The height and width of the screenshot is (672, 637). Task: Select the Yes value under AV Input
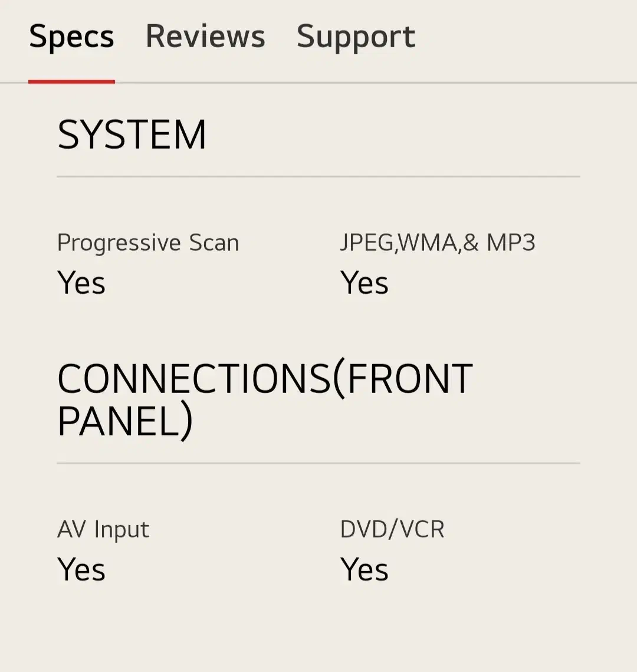click(81, 570)
